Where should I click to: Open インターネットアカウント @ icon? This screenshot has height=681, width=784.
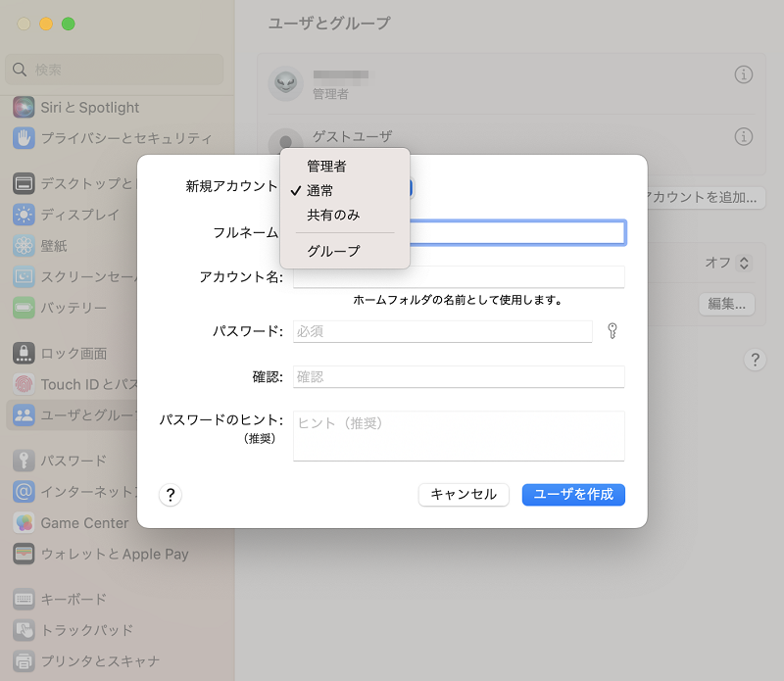tap(24, 492)
